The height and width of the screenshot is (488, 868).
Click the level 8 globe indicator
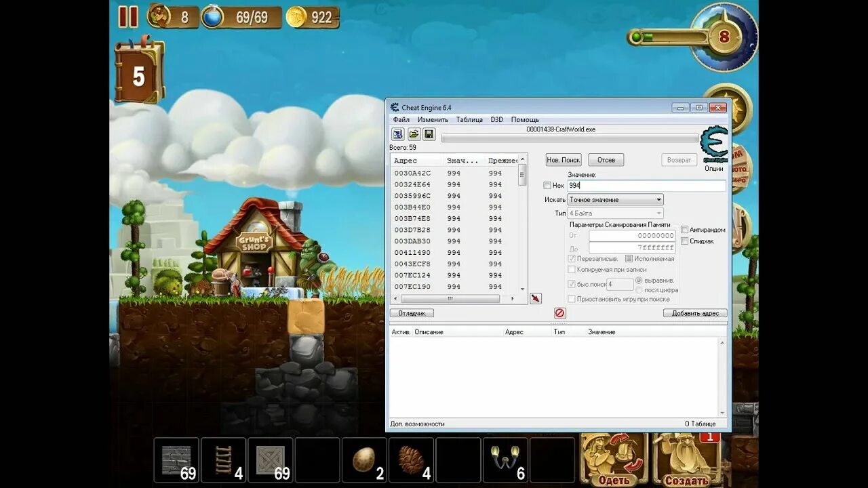click(724, 36)
